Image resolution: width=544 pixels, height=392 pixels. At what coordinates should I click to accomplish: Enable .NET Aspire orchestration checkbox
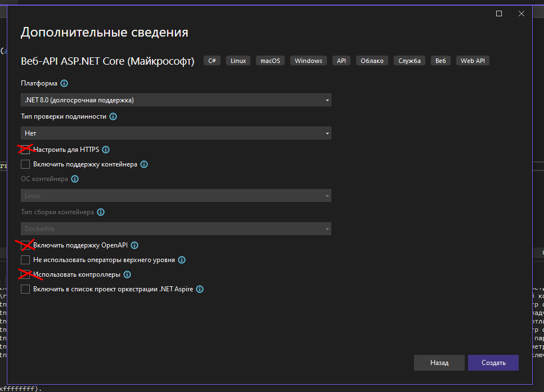pos(25,289)
